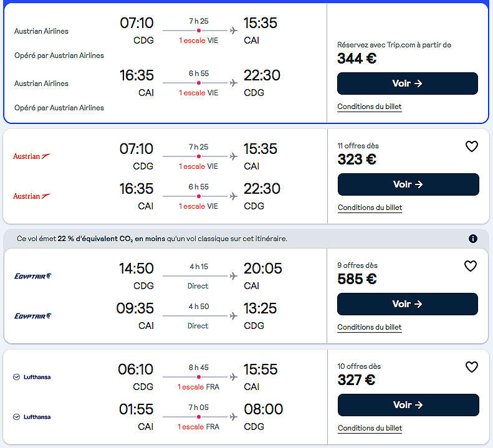493x448 pixels.
Task: Show ticket conditions for the 327 € Lufthansa flight
Action: [370, 428]
